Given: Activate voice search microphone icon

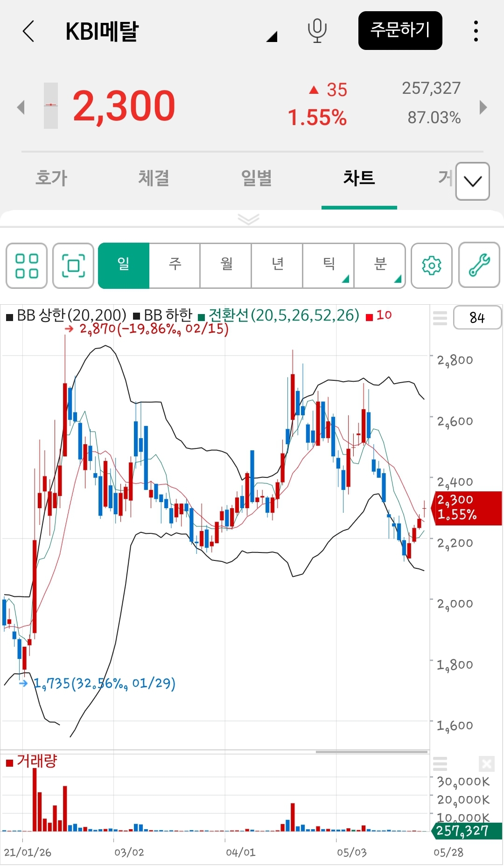Looking at the screenshot, I should [317, 31].
